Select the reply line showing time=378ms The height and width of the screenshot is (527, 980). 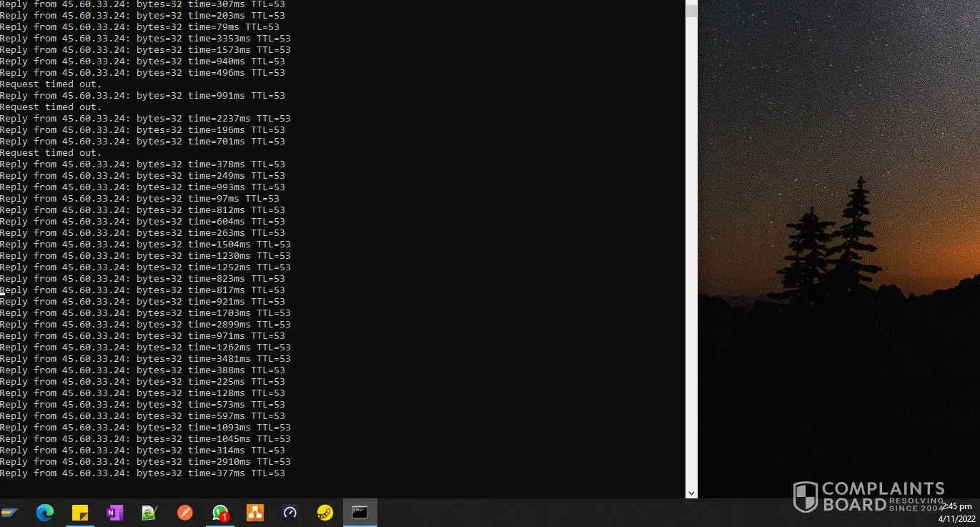click(142, 164)
